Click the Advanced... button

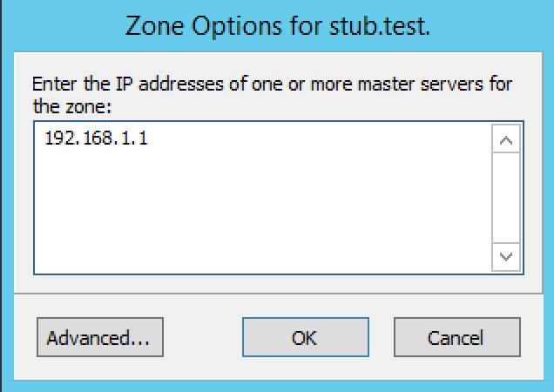[99, 337]
